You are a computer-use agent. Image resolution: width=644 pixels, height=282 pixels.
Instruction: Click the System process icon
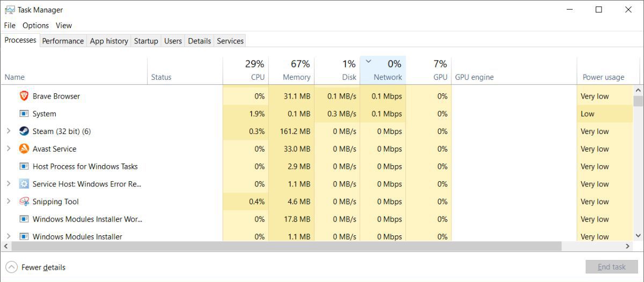pyautogui.click(x=24, y=114)
